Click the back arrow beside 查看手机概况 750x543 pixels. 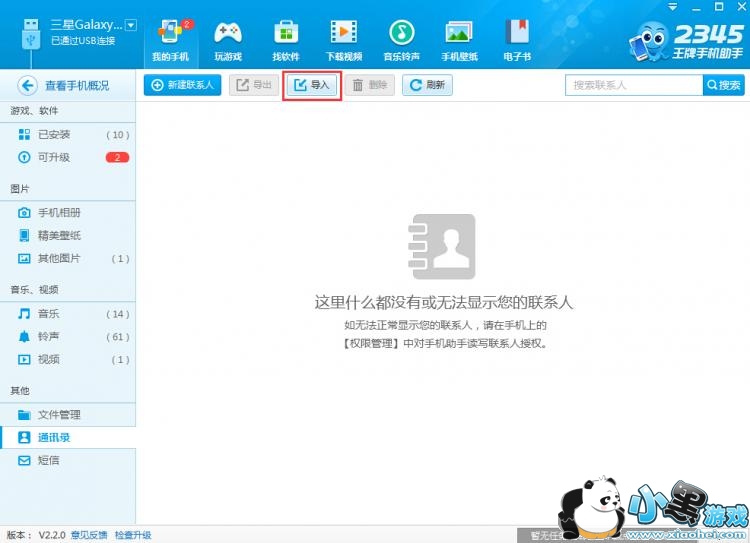(x=27, y=86)
